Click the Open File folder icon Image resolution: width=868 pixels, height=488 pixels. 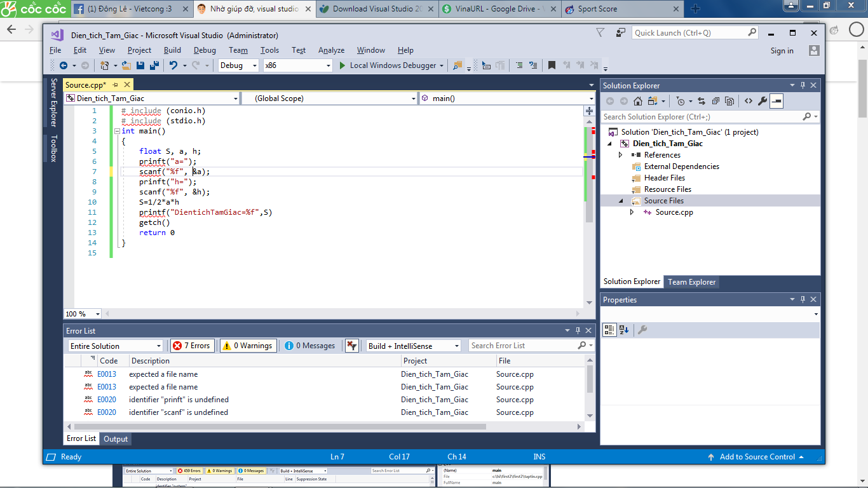[126, 65]
